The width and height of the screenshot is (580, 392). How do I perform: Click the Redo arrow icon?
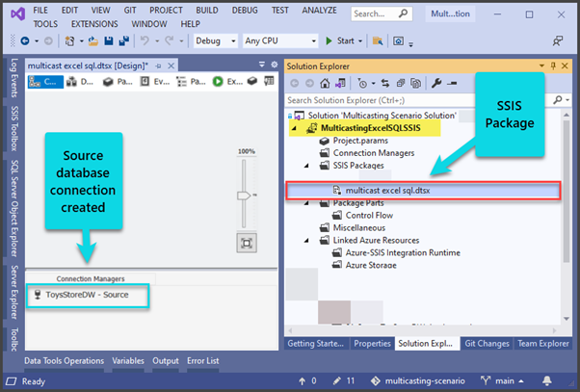169,40
